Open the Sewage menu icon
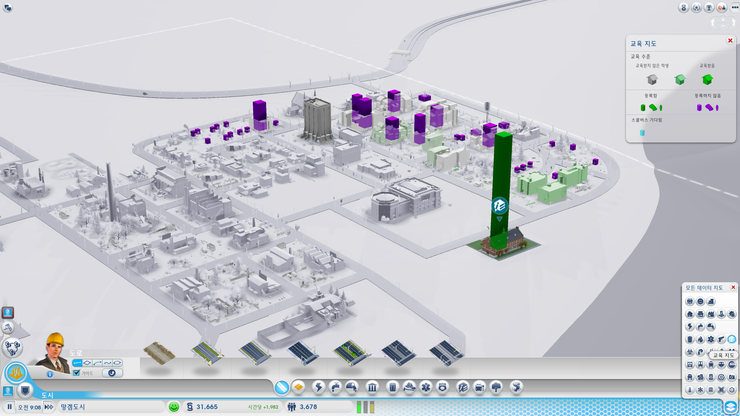Screen dimensions: 740x416 pos(352,388)
